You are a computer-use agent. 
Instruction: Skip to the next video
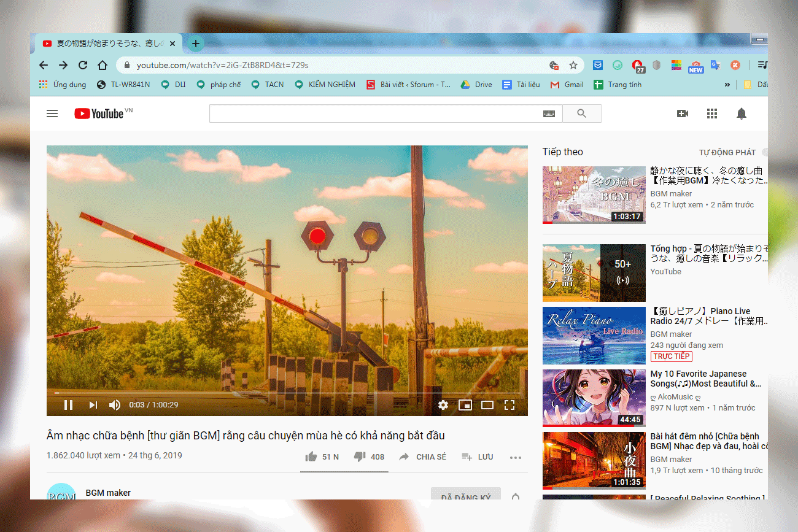pos(93,405)
